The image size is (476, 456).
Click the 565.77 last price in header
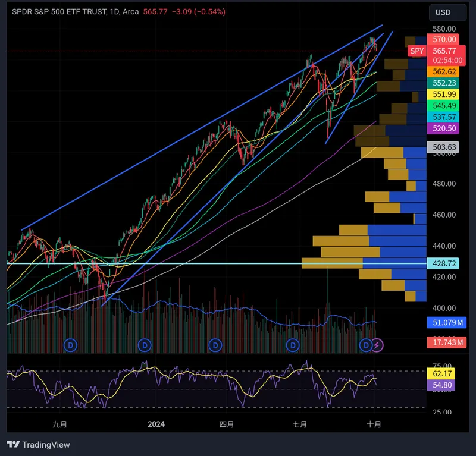(x=155, y=12)
